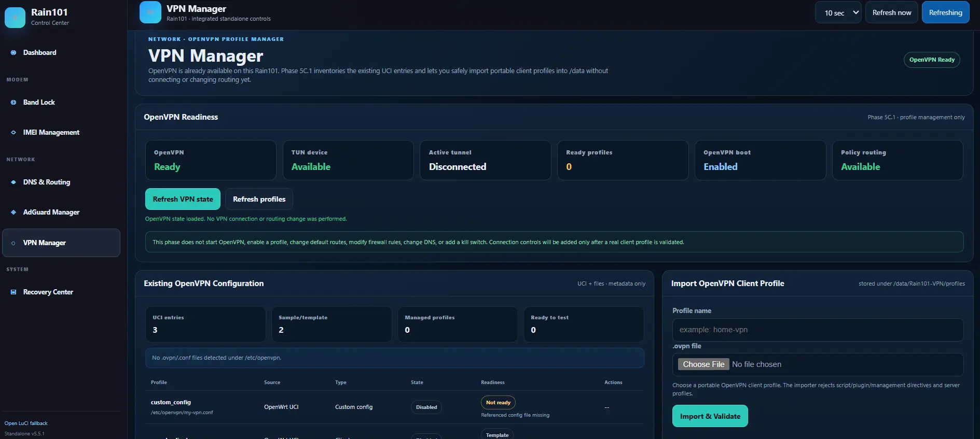Click the Dashboard sidebar icon
This screenshot has height=439, width=980.
click(13, 52)
